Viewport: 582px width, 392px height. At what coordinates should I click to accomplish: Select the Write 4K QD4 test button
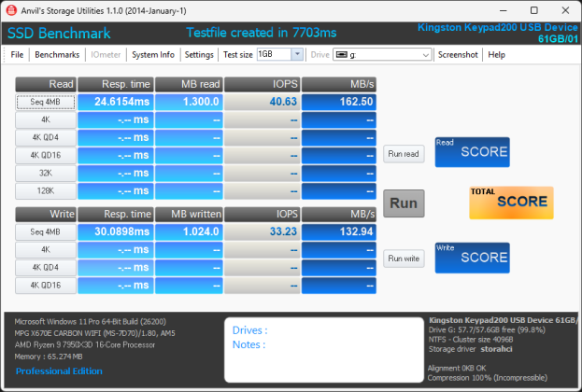46,268
